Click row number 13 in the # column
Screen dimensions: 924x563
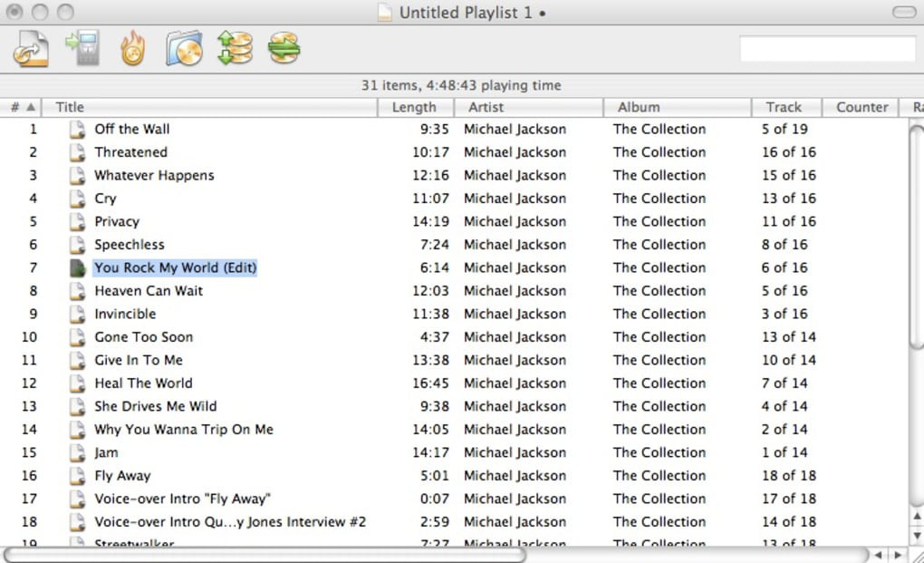[x=29, y=406]
